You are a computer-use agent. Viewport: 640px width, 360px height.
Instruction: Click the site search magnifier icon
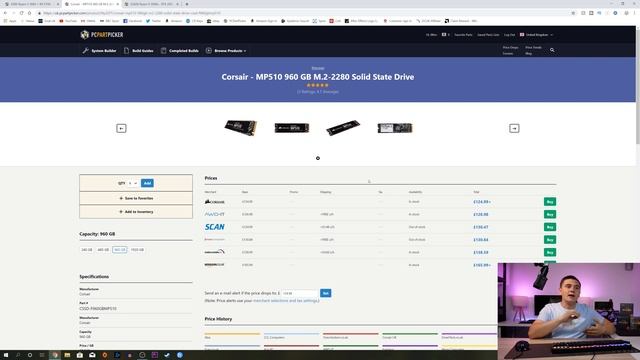point(552,50)
